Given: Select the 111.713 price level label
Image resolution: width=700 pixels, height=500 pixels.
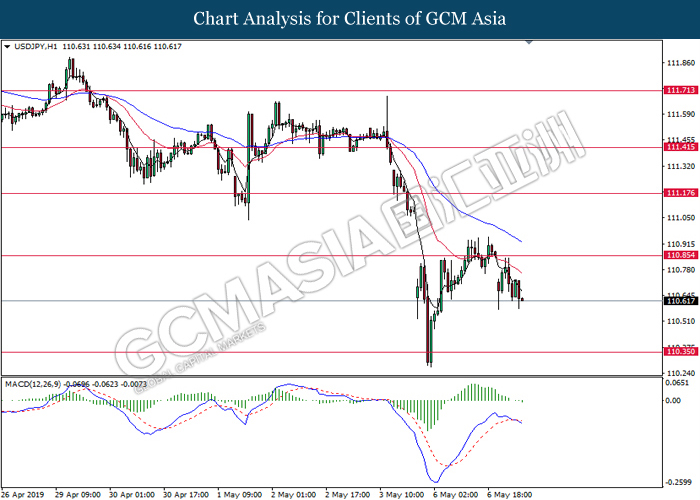Looking at the screenshot, I should 680,90.
